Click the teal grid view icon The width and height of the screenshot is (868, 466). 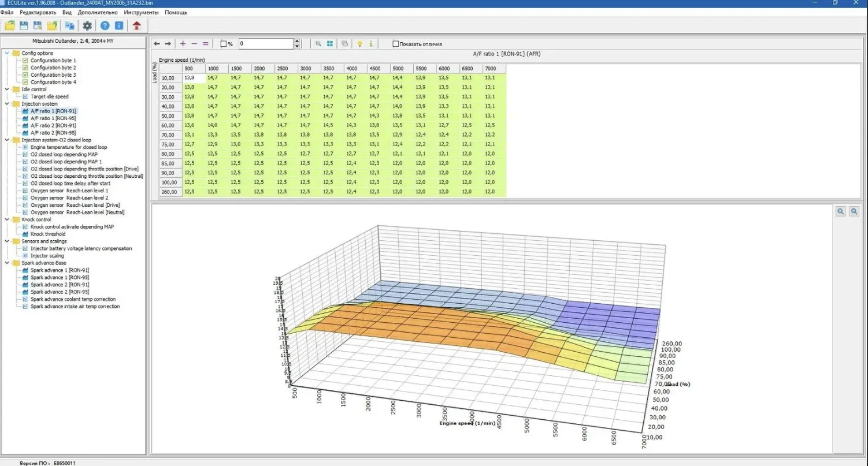point(329,44)
